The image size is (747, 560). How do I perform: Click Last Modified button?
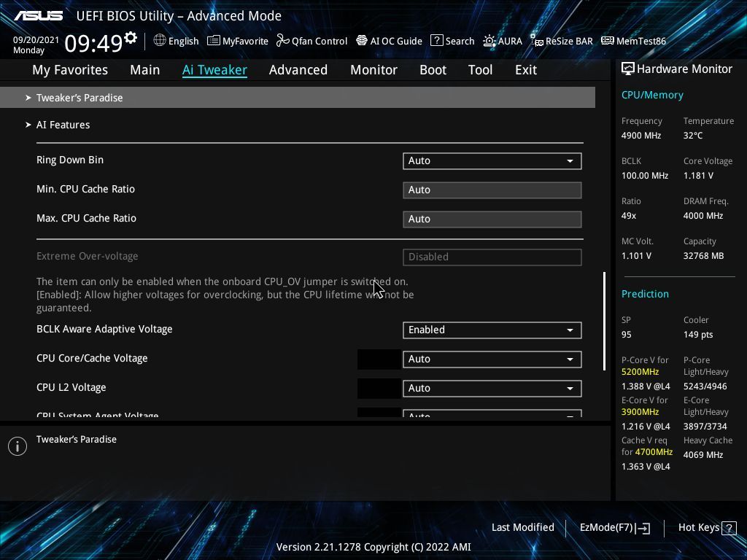[522, 528]
